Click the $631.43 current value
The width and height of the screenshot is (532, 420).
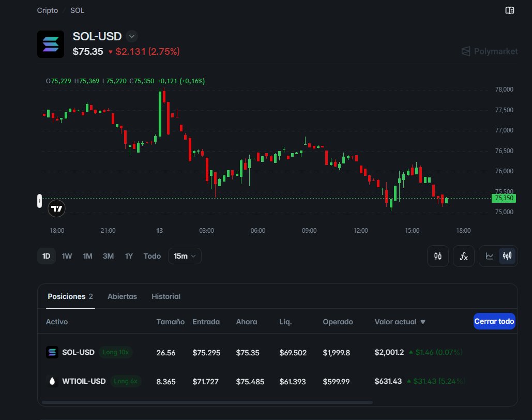(388, 381)
